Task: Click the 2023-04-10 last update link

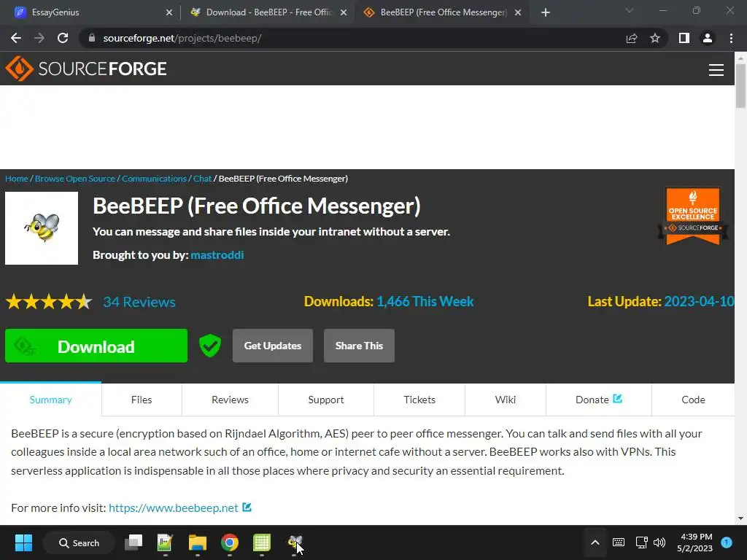Action: tap(699, 301)
